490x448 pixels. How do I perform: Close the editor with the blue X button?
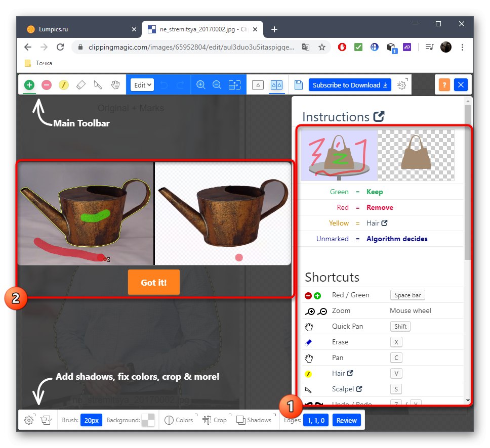pyautogui.click(x=461, y=85)
